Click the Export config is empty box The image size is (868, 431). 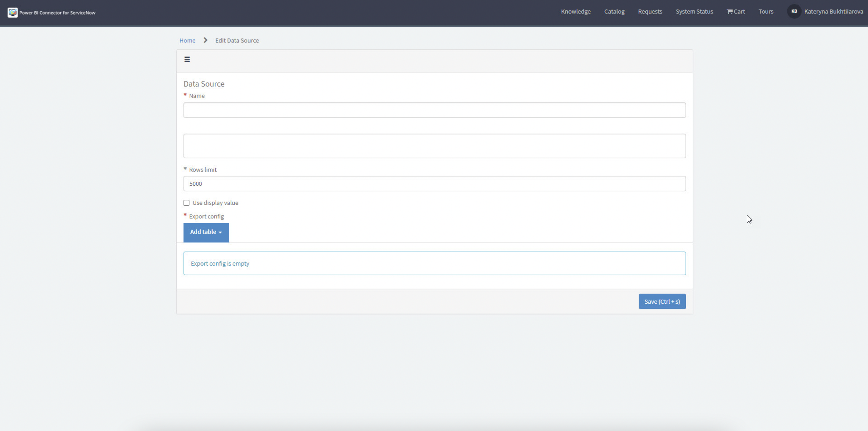[x=434, y=263]
